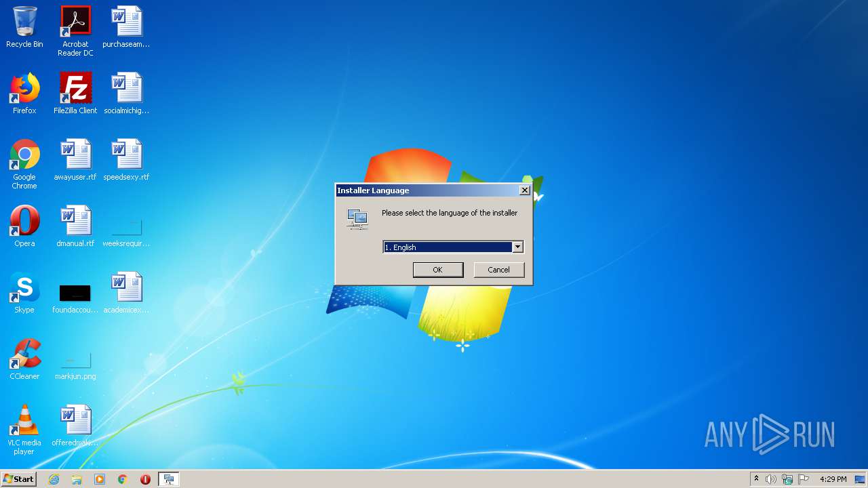Launch the CCleaner desktop shortcut

[x=24, y=359]
